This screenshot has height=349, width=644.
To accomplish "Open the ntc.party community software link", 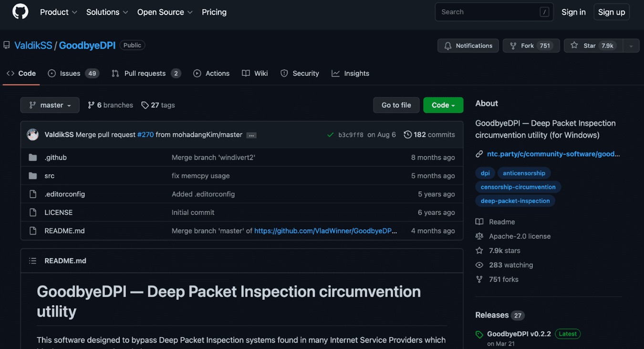I will (553, 154).
